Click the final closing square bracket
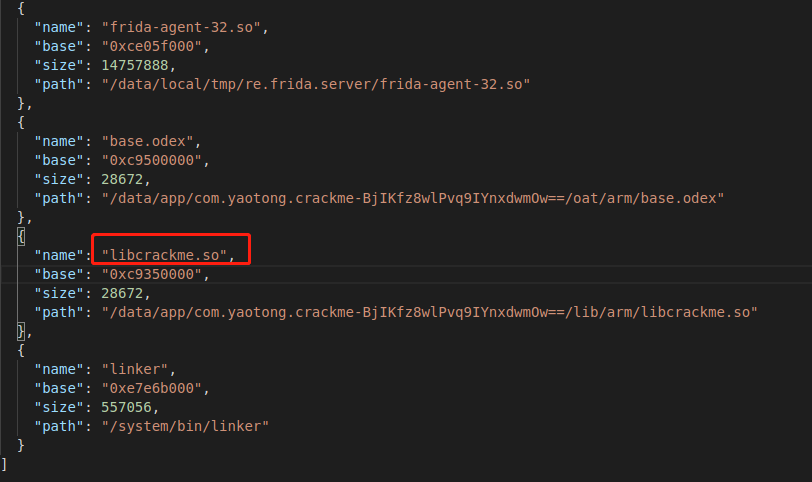 [5, 464]
